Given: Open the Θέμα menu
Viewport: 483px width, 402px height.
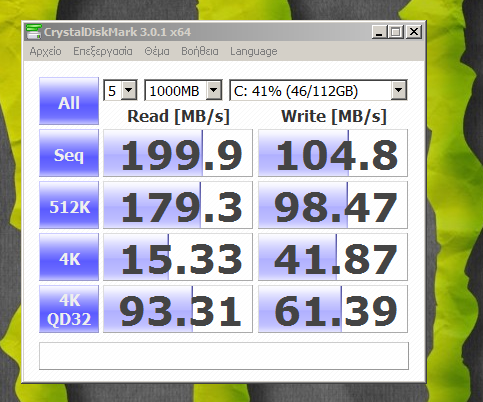Looking at the screenshot, I should point(157,51).
